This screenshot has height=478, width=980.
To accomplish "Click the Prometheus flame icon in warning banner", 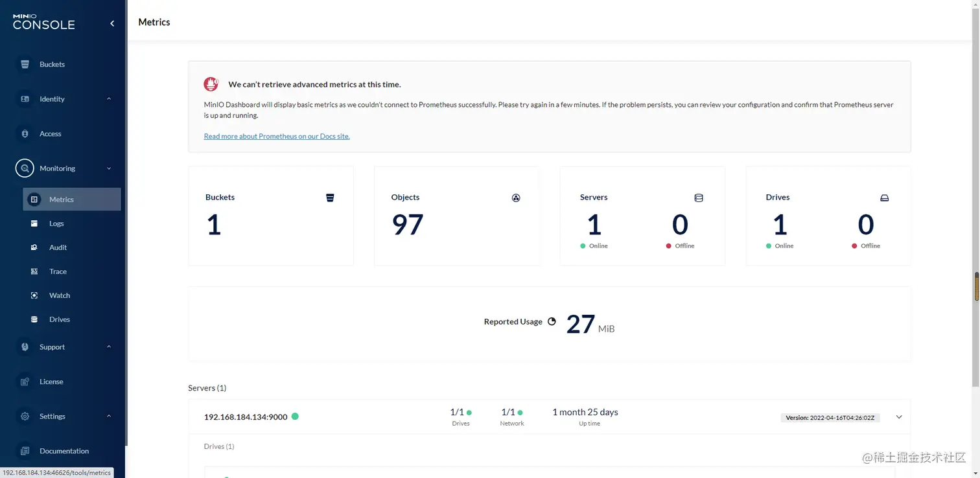I will pos(211,84).
